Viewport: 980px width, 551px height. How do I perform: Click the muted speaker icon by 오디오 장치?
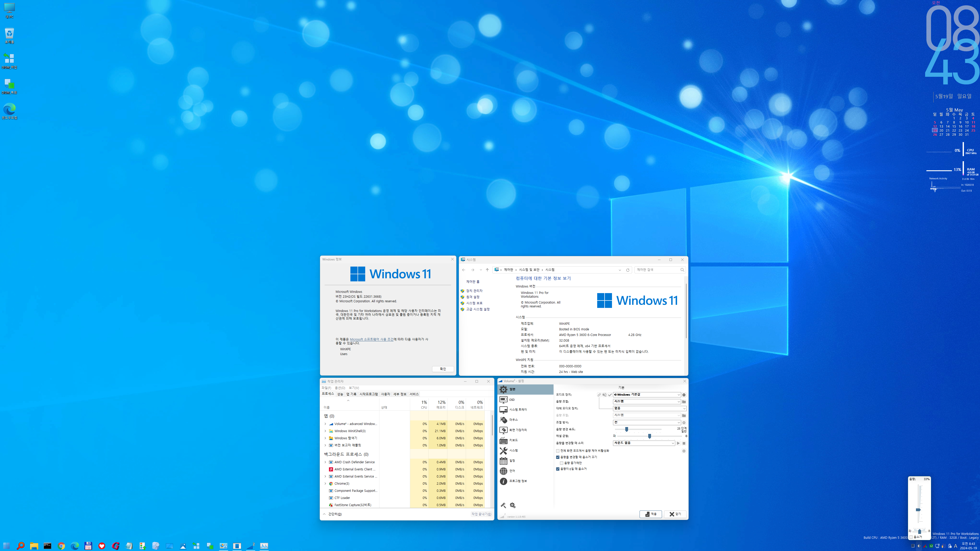coord(605,395)
